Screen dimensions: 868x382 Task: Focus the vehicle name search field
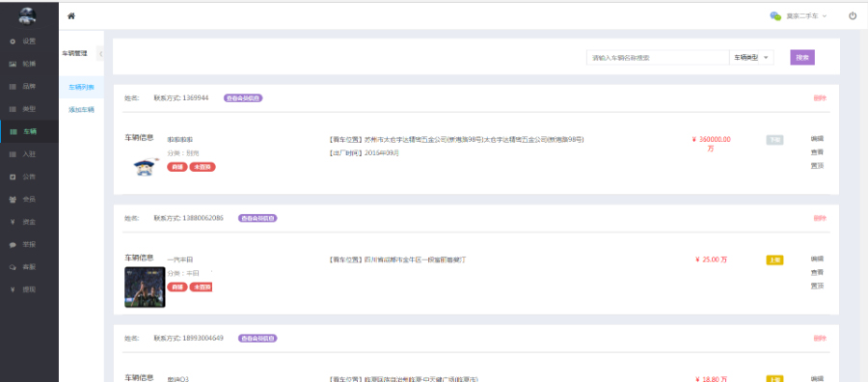click(658, 58)
